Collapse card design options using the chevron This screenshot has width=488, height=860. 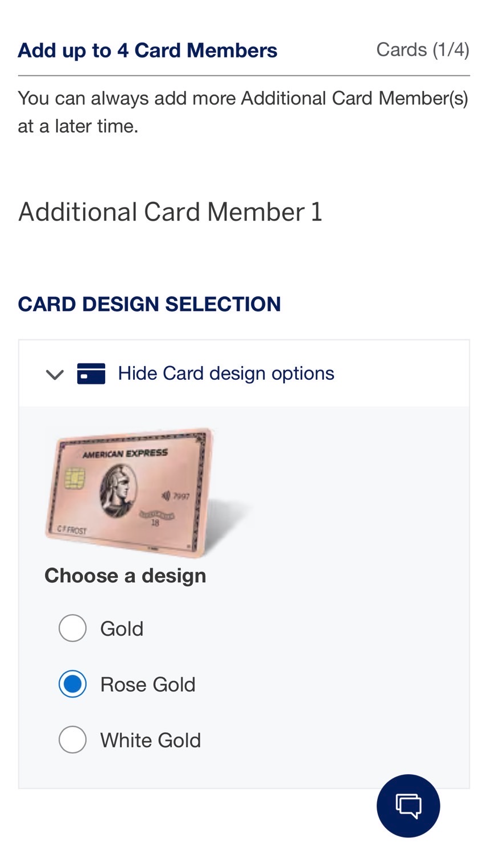click(55, 375)
